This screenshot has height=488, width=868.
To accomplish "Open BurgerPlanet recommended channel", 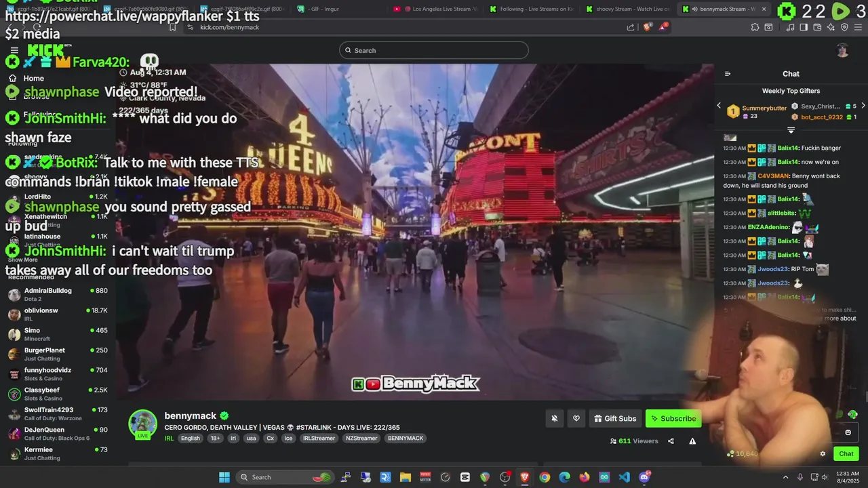I will point(58,354).
